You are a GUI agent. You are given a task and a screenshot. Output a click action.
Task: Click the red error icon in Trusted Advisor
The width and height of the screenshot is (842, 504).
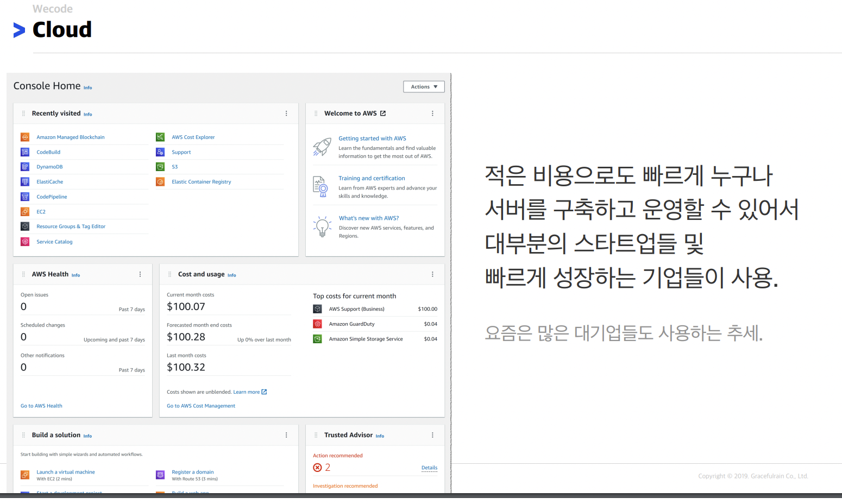(x=317, y=468)
